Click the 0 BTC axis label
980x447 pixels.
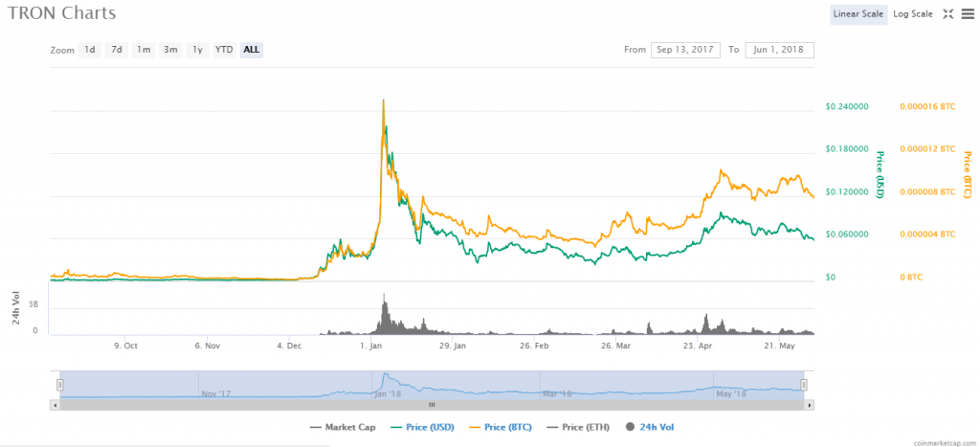coord(911,277)
